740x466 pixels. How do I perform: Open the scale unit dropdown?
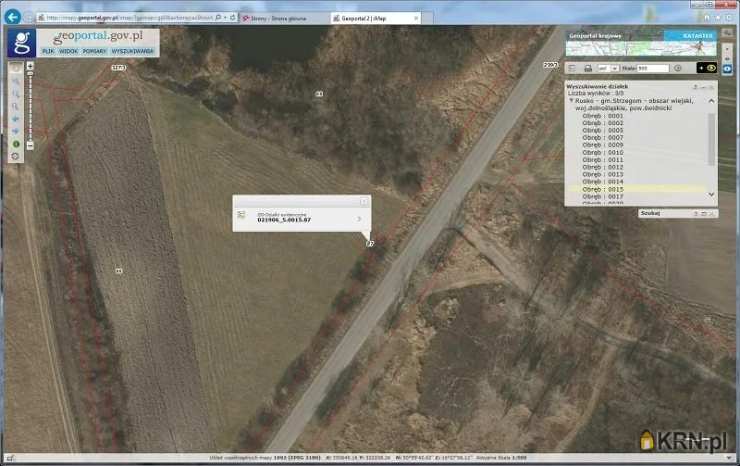click(x=616, y=68)
